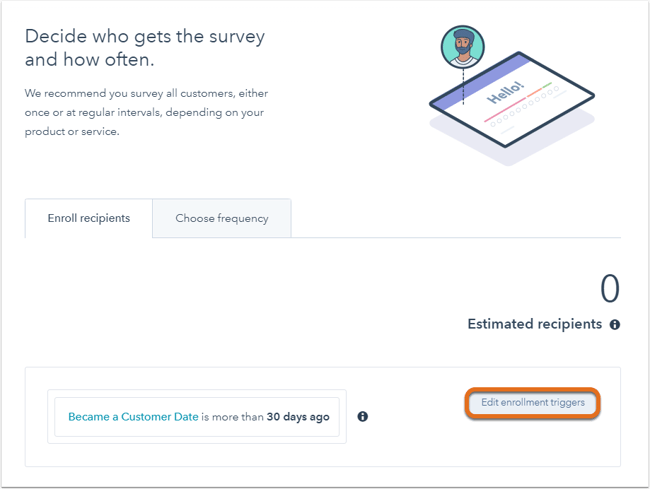Switch to the Choose frequency tab
The image size is (650, 489).
point(222,218)
